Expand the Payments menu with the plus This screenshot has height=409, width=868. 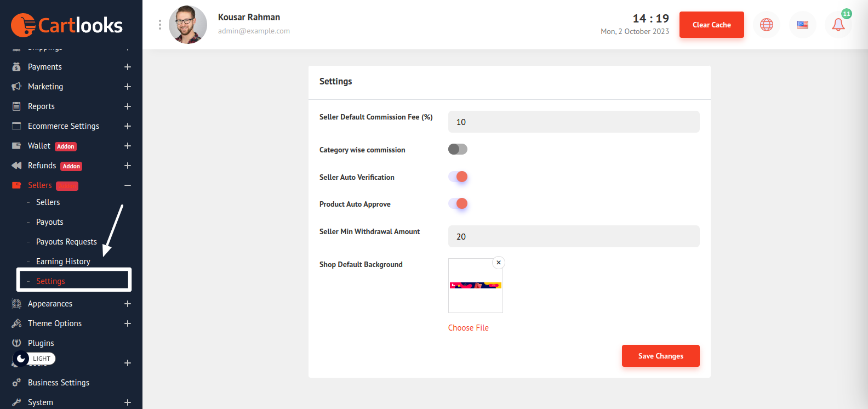pos(127,67)
